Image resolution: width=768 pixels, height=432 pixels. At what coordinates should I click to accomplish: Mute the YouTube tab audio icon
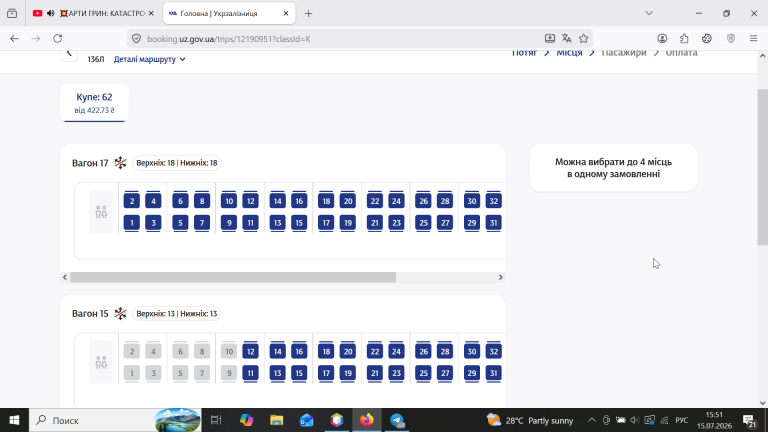point(50,13)
